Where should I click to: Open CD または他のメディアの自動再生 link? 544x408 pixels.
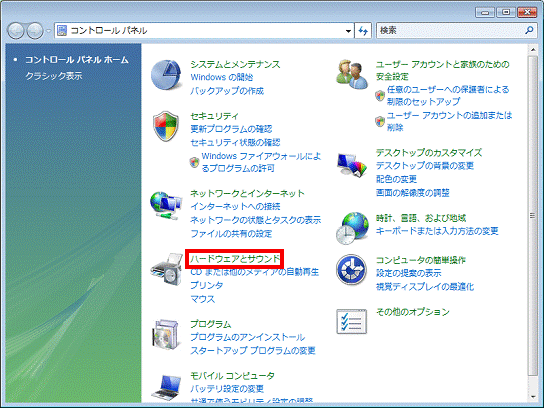(x=254, y=272)
